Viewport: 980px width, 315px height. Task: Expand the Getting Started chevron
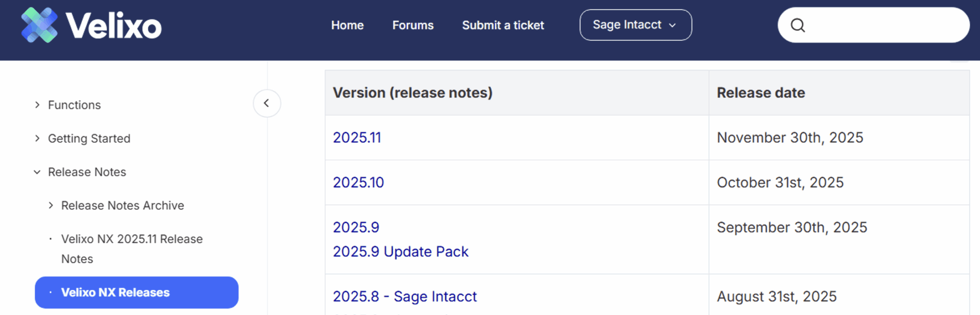pos(37,138)
